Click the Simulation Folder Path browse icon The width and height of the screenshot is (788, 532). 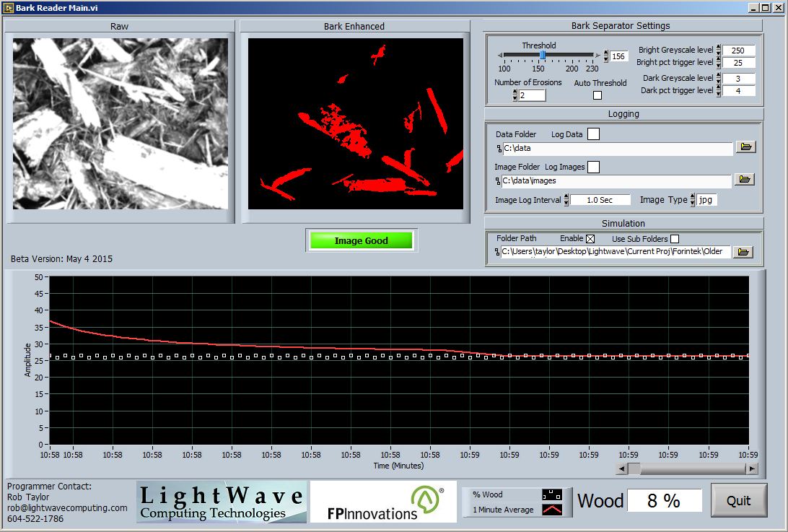[x=743, y=252]
